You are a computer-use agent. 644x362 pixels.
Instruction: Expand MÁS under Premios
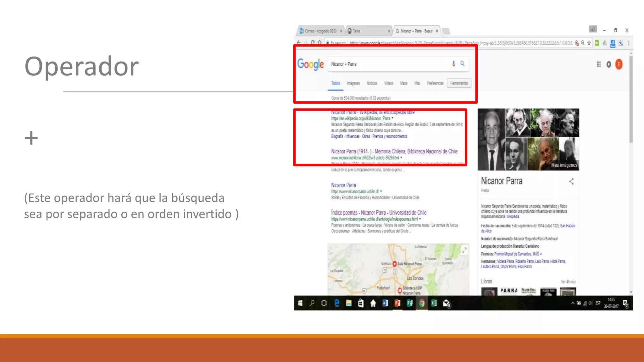(x=537, y=254)
